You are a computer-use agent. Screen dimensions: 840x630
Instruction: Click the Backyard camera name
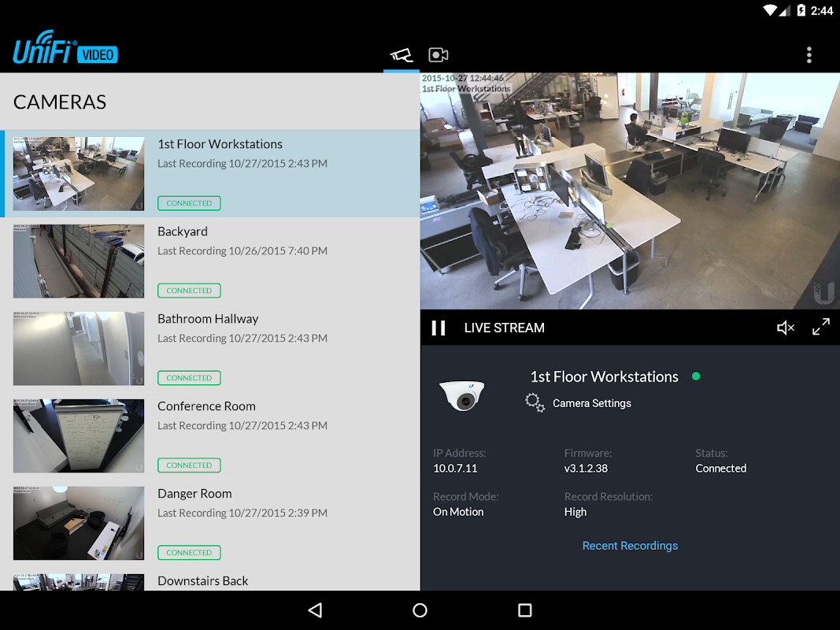coord(182,232)
